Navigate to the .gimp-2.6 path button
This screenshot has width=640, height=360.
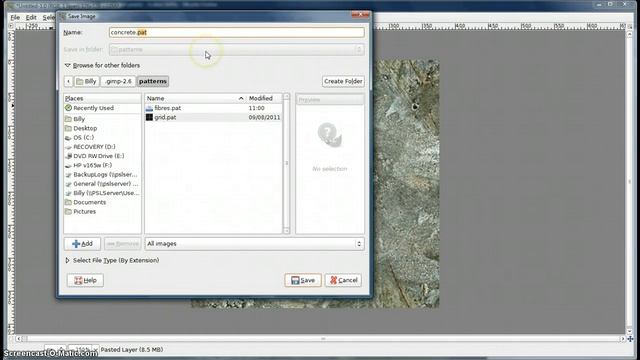[x=118, y=81]
